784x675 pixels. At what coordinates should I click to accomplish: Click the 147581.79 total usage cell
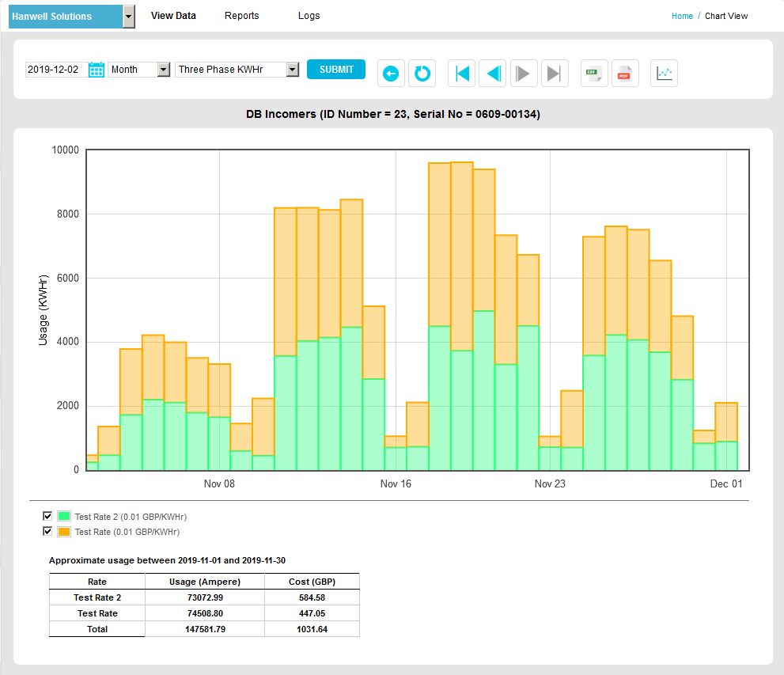coord(205,629)
